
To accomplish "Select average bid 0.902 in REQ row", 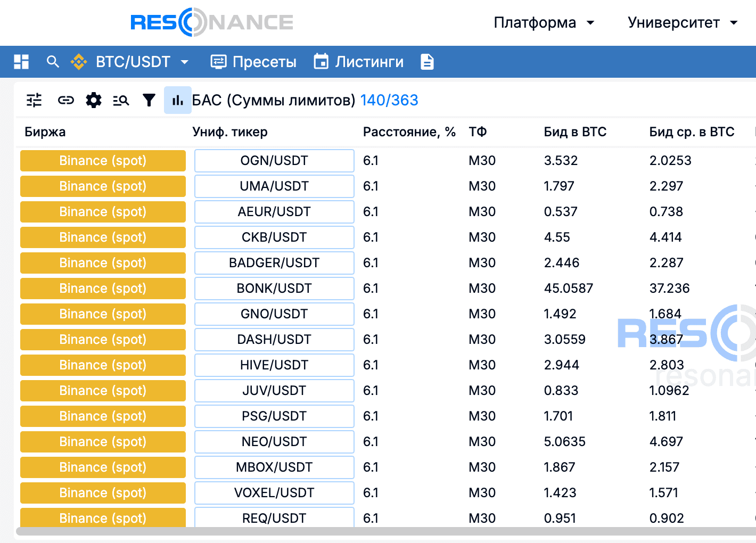I will coord(667,519).
